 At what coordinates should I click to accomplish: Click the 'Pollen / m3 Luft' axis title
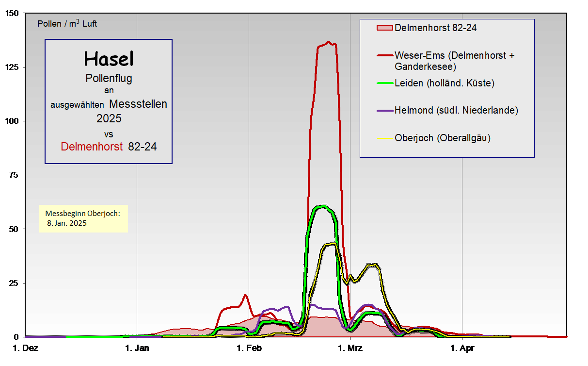(67, 23)
